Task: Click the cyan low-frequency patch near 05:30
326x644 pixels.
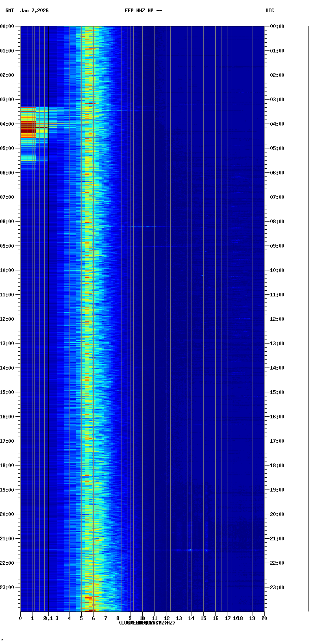Action: click(28, 158)
